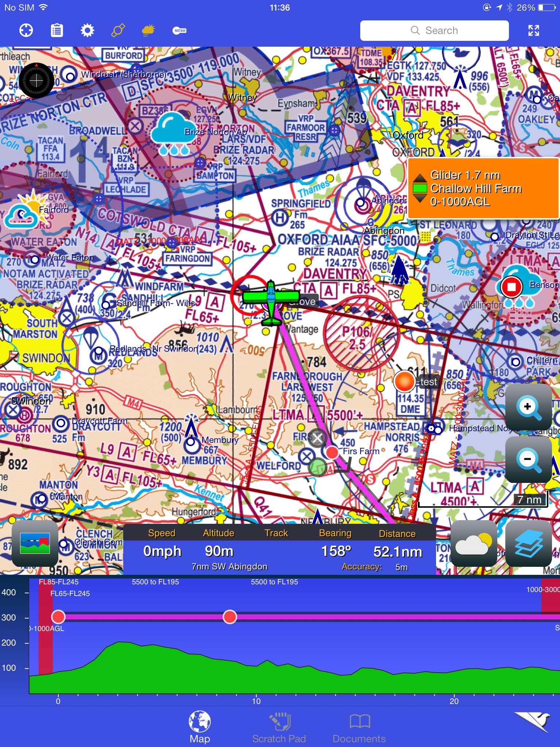Tap the Altitude 90m readout
The height and width of the screenshot is (747, 560).
click(x=219, y=551)
